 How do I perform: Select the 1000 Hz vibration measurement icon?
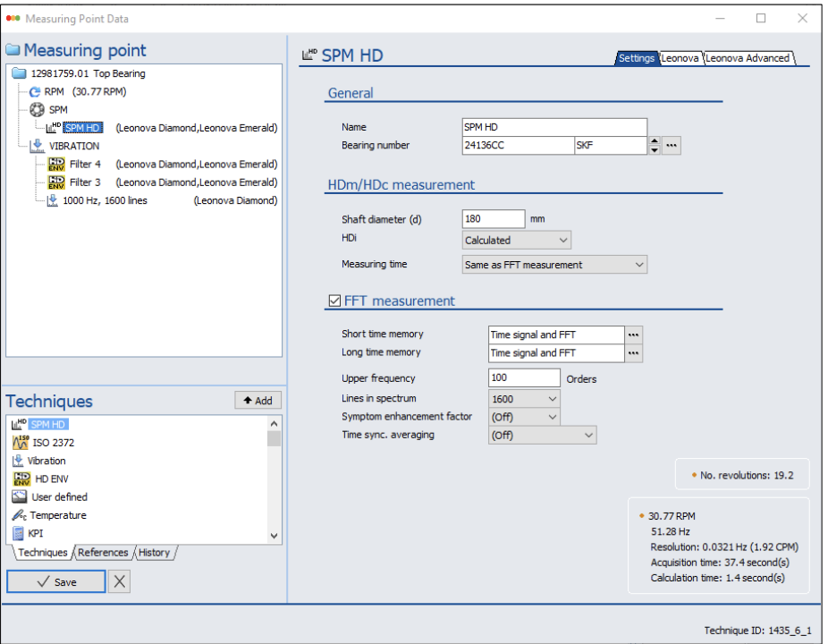click(x=53, y=200)
